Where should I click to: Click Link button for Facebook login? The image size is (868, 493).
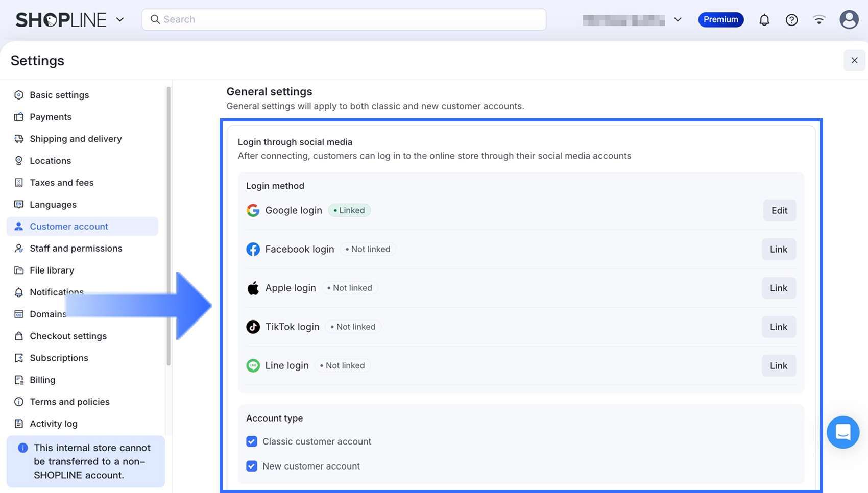tap(779, 249)
